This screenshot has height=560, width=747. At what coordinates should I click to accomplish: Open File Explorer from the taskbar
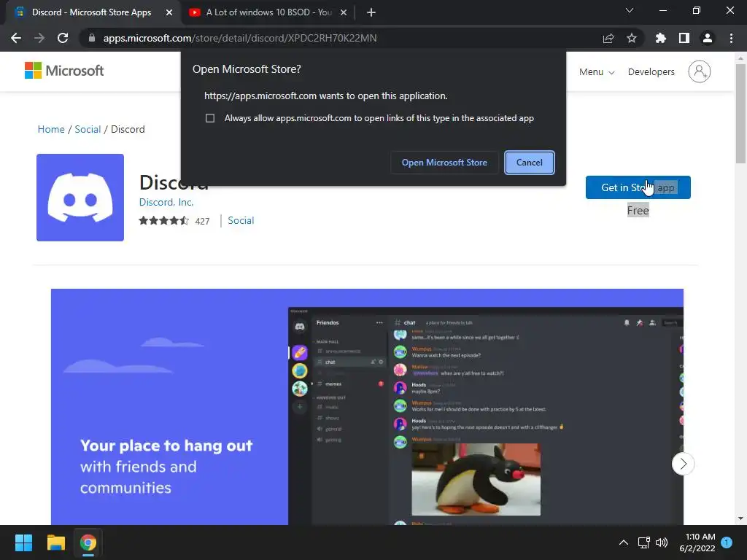tap(55, 542)
